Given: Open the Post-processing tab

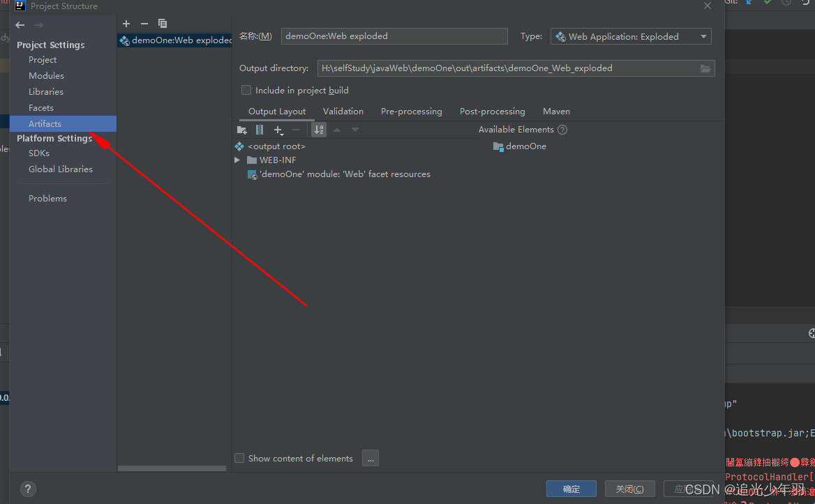Looking at the screenshot, I should (492, 112).
